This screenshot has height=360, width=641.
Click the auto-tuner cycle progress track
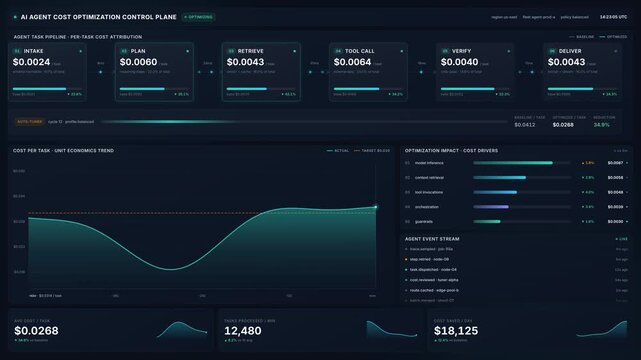(304, 122)
